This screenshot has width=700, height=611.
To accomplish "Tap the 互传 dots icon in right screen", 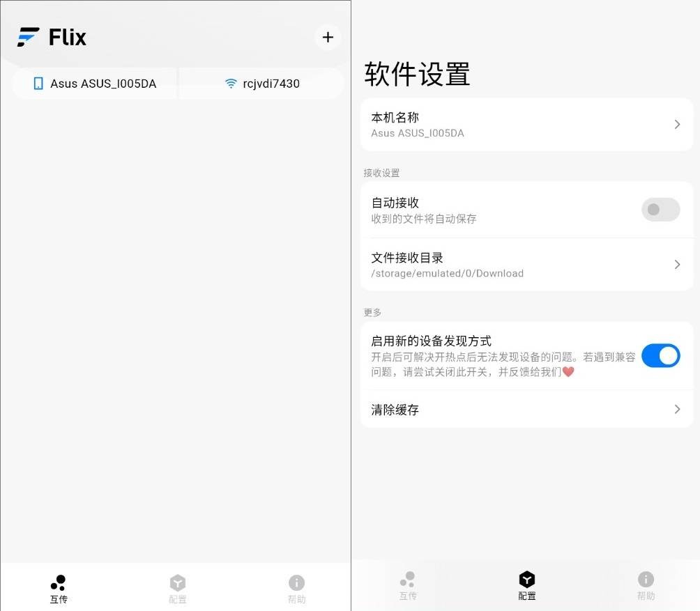I will pyautogui.click(x=408, y=580).
